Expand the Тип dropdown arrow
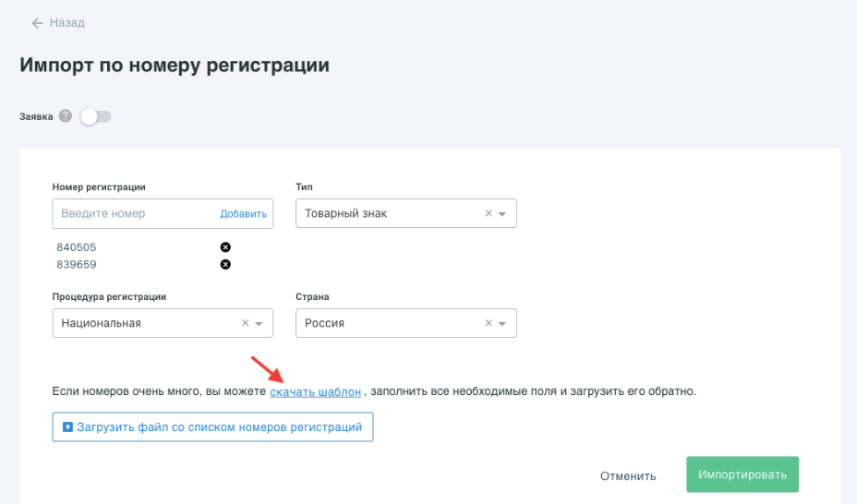857x504 pixels. coord(502,214)
